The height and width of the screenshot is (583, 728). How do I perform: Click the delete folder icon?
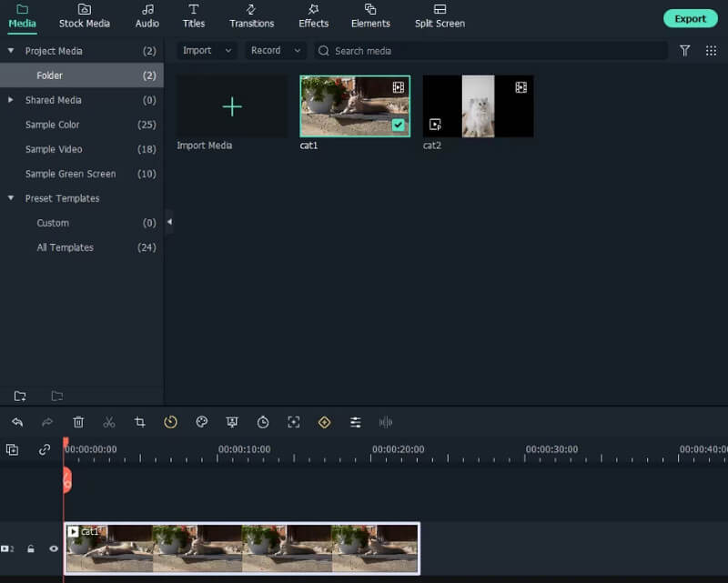click(56, 396)
